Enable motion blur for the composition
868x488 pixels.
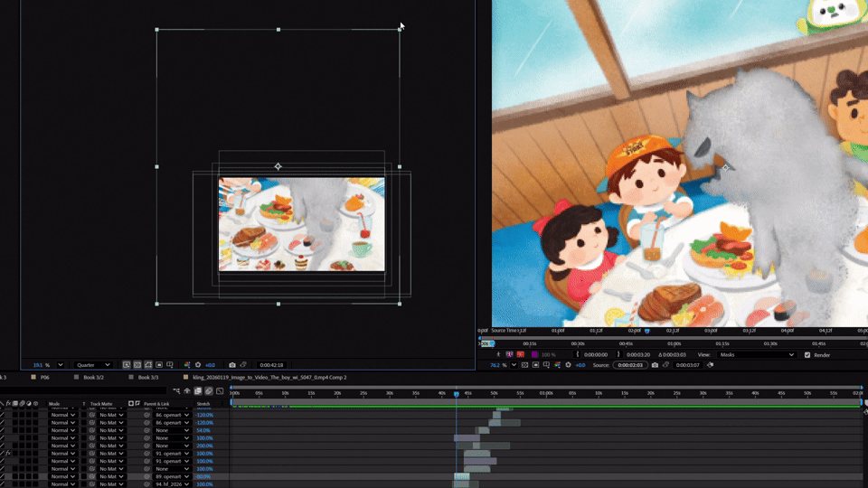point(209,391)
